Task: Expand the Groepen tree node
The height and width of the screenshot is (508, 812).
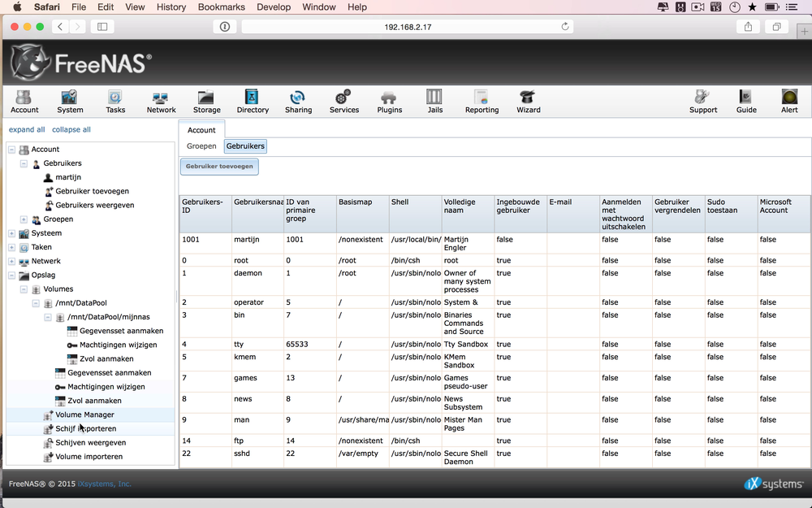Action: tap(24, 219)
